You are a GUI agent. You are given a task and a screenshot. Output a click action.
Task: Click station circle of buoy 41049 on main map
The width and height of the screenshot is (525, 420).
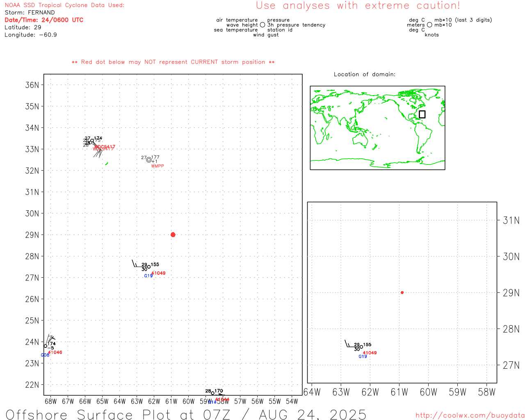(149, 267)
